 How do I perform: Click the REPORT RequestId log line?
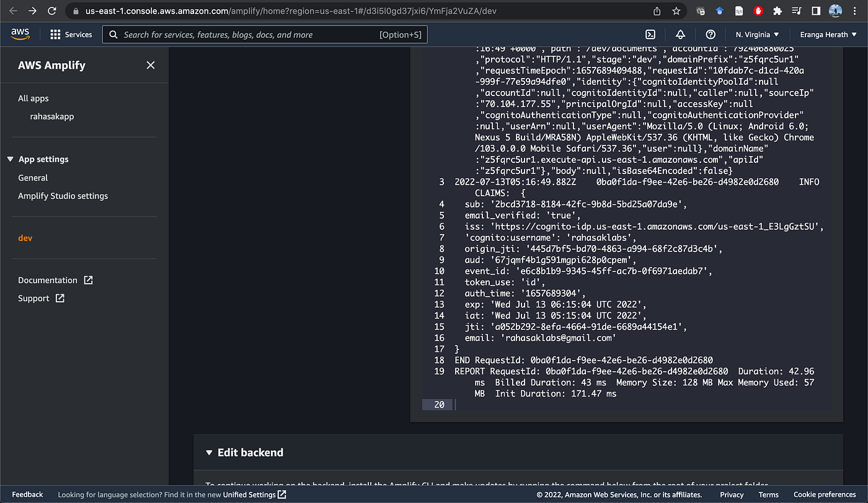tap(634, 382)
